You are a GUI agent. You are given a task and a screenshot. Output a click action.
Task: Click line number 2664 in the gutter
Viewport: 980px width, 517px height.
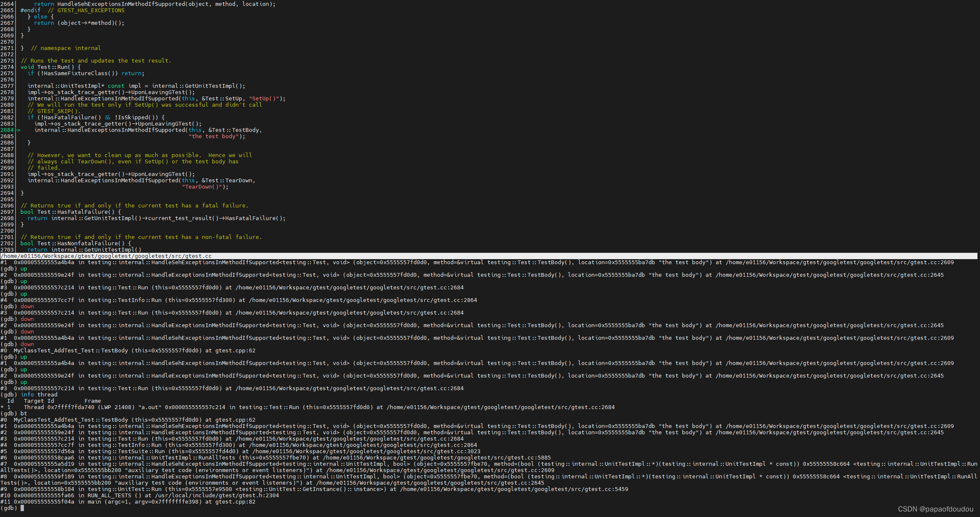point(7,4)
